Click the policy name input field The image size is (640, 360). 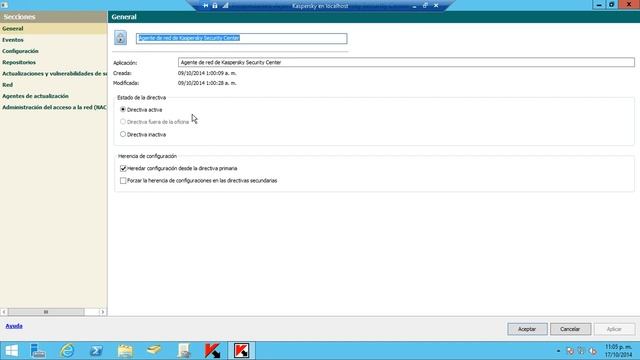(242, 38)
